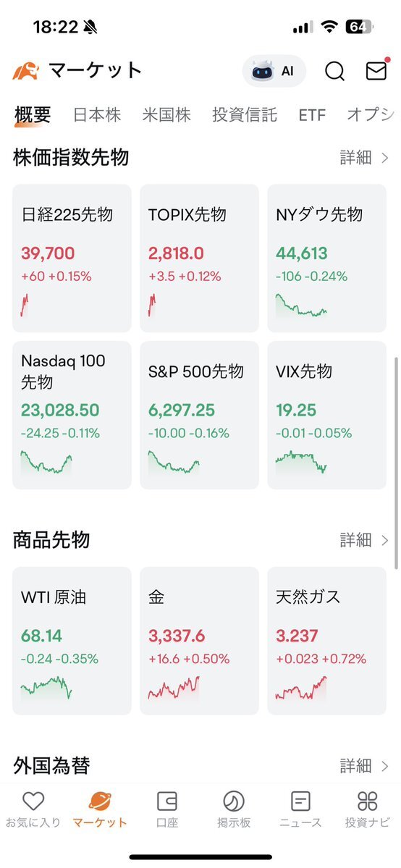Click the vertical scrollbar on right edge

(x=396, y=463)
